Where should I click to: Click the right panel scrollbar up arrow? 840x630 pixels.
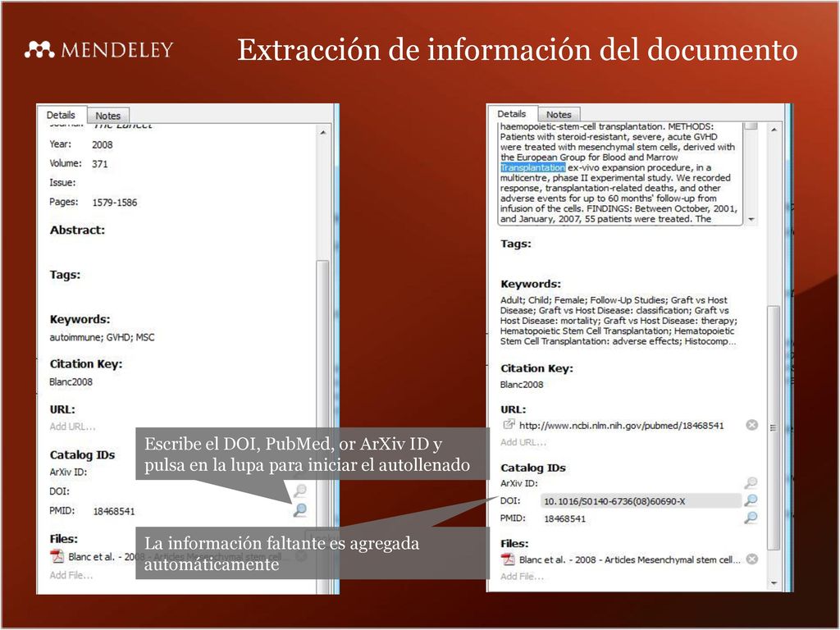click(774, 130)
